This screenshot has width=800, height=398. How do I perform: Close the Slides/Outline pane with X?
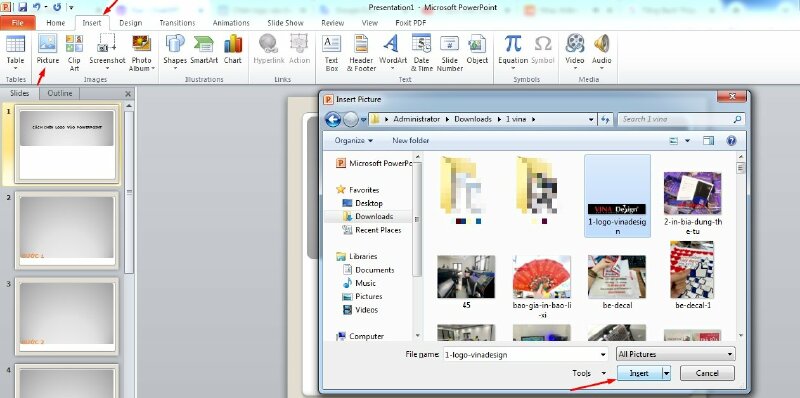coord(128,94)
